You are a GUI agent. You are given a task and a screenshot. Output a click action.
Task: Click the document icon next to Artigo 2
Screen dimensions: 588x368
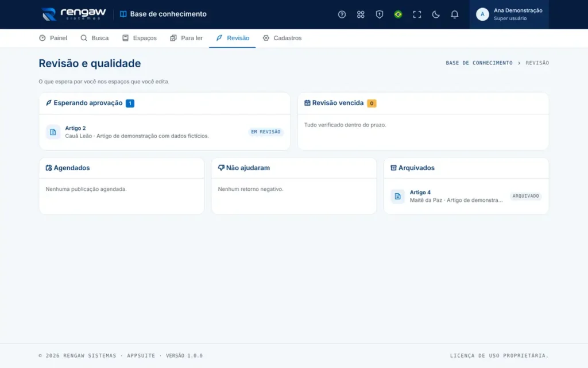click(x=53, y=132)
